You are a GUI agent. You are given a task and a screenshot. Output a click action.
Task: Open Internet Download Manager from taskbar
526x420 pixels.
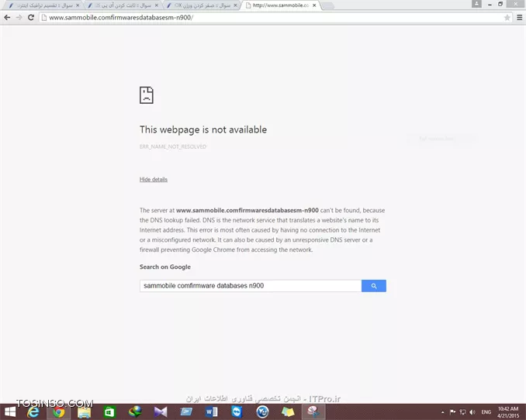135,411
